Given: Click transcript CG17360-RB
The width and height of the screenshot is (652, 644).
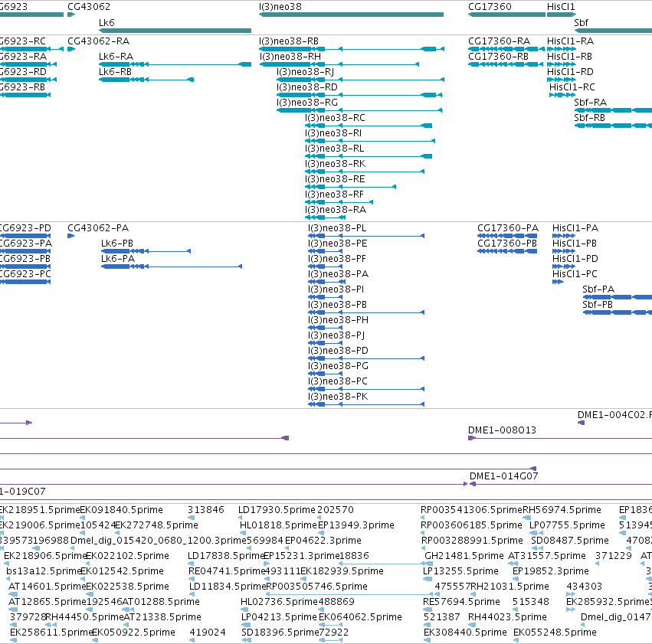Looking at the screenshot, I should 498,57.
